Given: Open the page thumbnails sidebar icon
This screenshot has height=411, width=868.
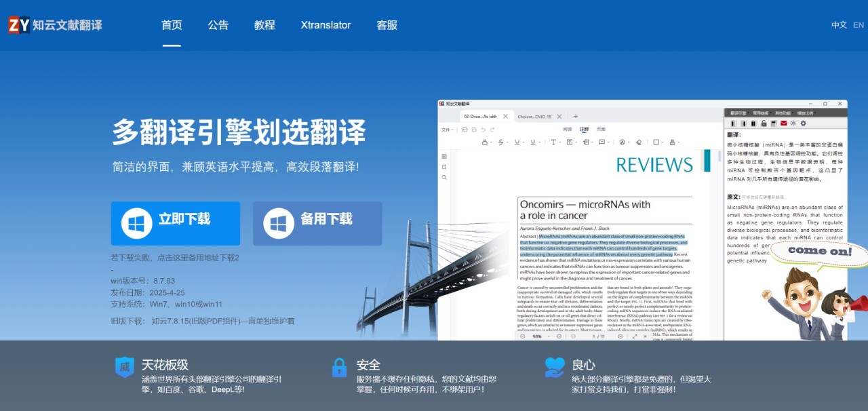Looking at the screenshot, I should pyautogui.click(x=444, y=156).
